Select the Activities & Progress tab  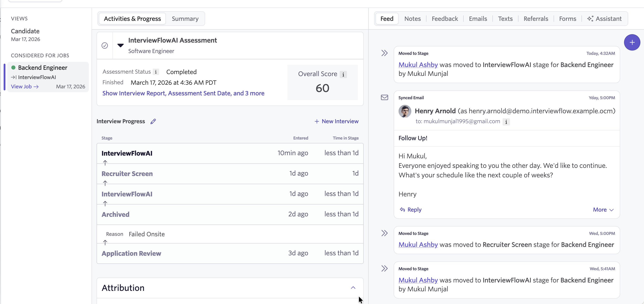pyautogui.click(x=132, y=19)
